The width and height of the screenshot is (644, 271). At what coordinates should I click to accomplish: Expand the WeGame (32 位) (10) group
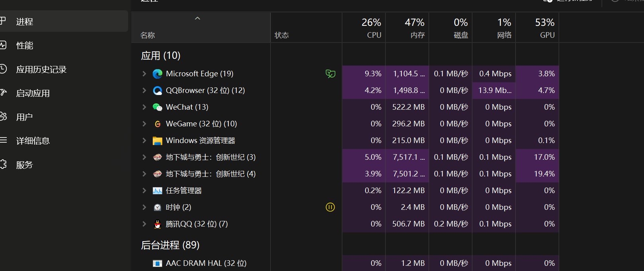pyautogui.click(x=144, y=124)
